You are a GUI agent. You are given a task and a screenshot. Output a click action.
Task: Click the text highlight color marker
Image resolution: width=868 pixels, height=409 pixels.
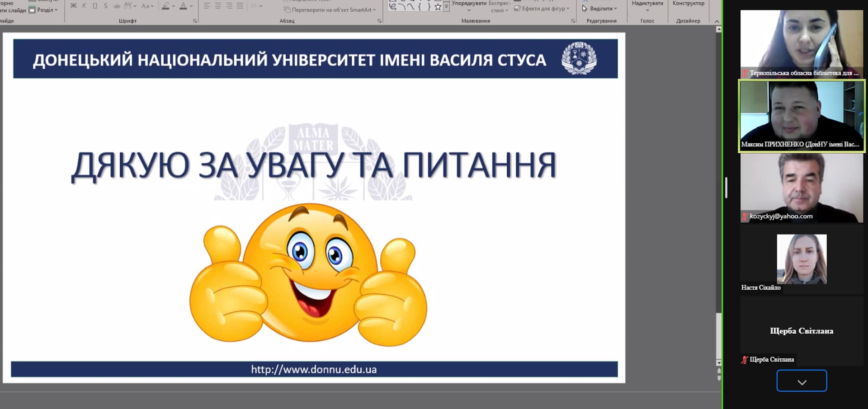pos(166,6)
